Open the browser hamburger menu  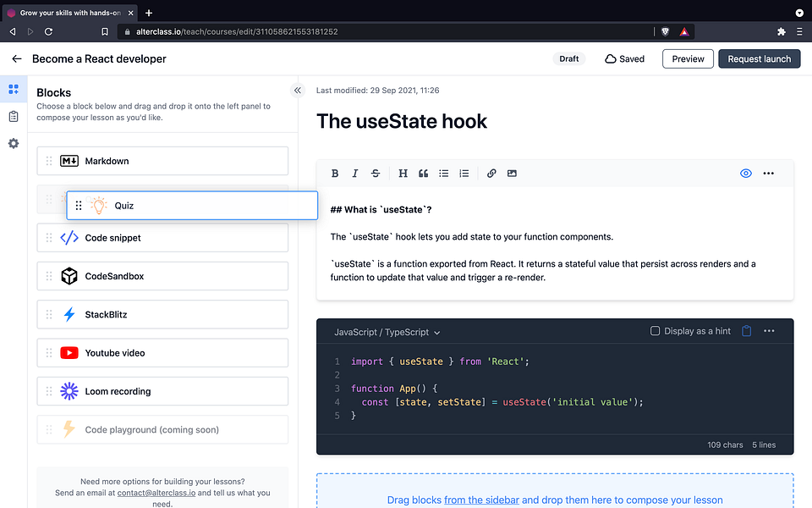tap(799, 31)
